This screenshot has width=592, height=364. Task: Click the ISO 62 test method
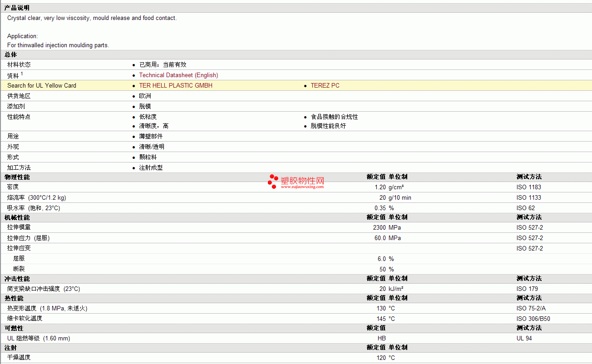coord(526,208)
